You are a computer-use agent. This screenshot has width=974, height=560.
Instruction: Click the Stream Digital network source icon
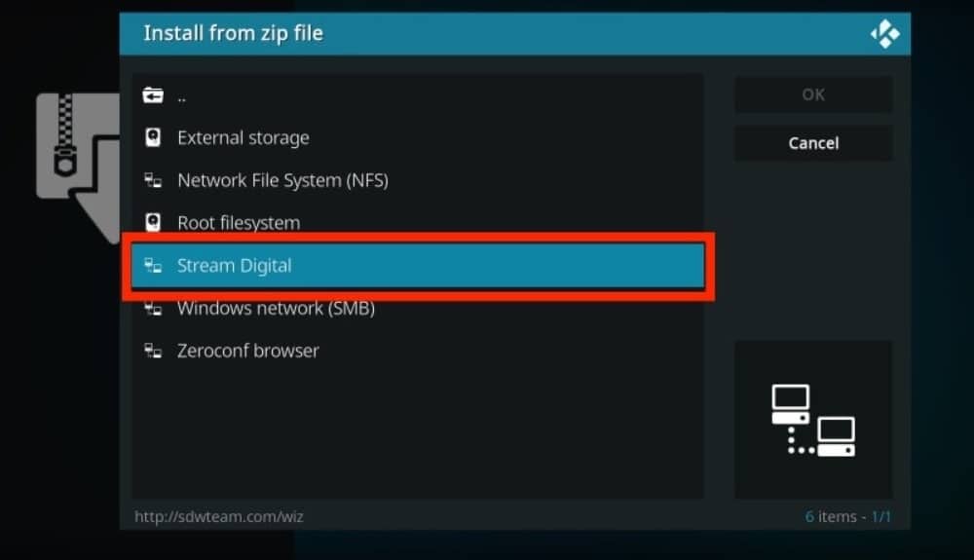153,266
